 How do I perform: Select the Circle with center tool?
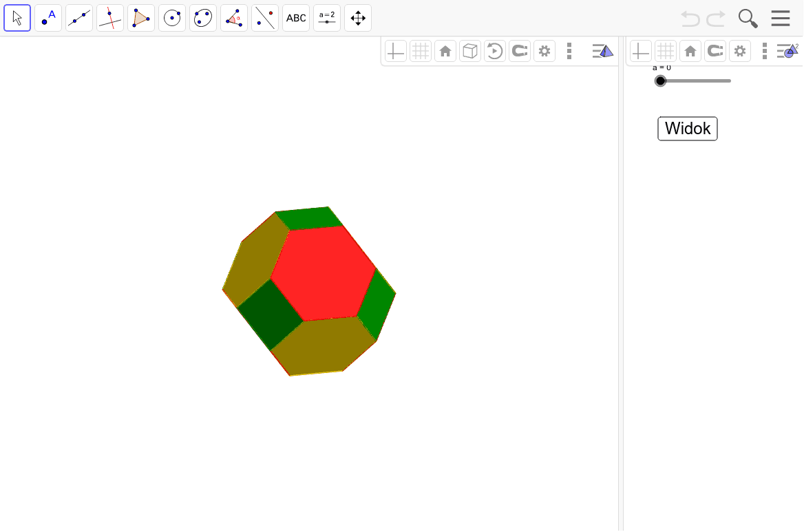tap(172, 18)
